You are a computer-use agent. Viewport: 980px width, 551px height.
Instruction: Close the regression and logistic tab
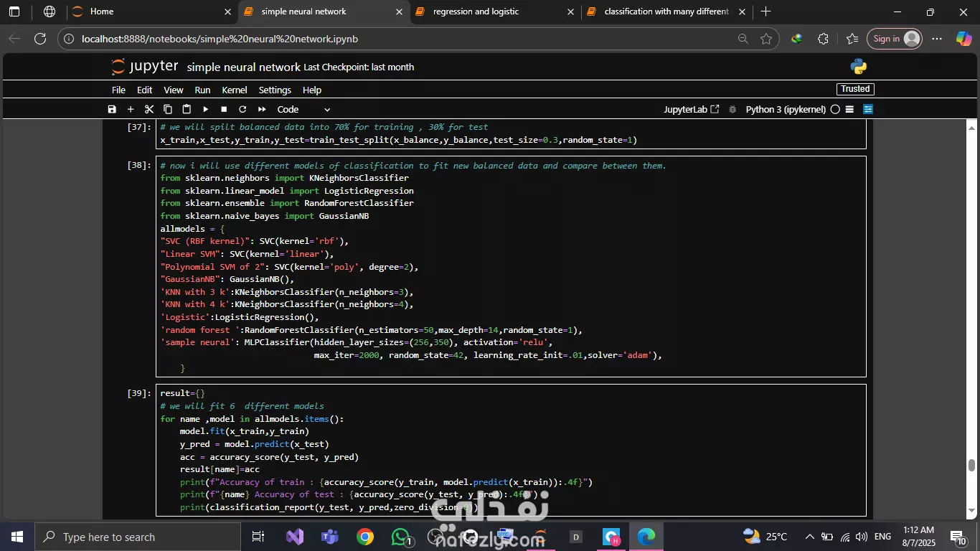click(570, 11)
